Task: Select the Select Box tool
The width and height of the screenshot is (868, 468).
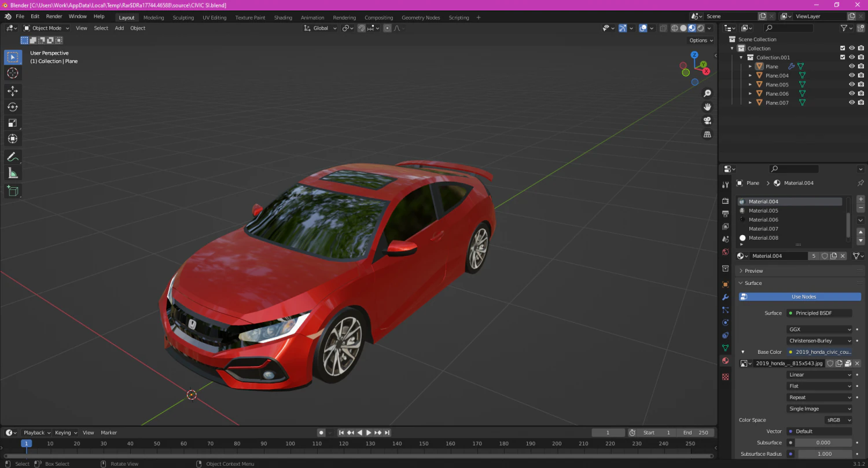Action: [x=13, y=57]
